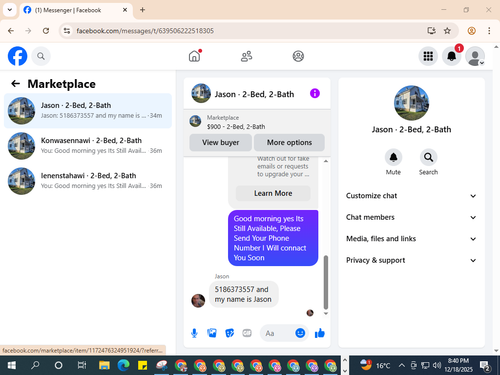Click the Aa message input field

(x=277, y=333)
